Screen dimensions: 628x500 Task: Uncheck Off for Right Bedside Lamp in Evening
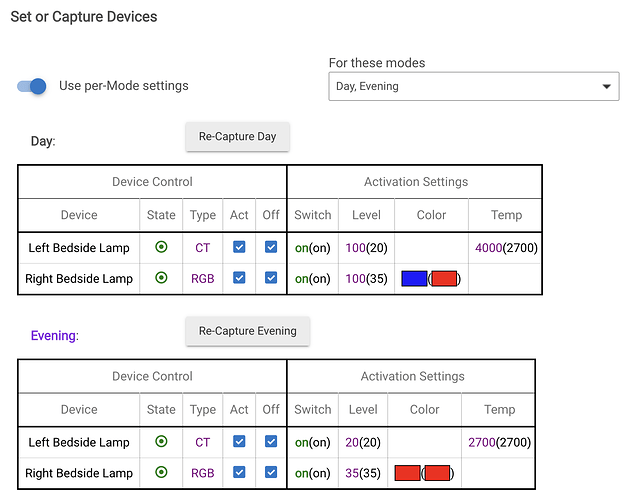coord(271,472)
